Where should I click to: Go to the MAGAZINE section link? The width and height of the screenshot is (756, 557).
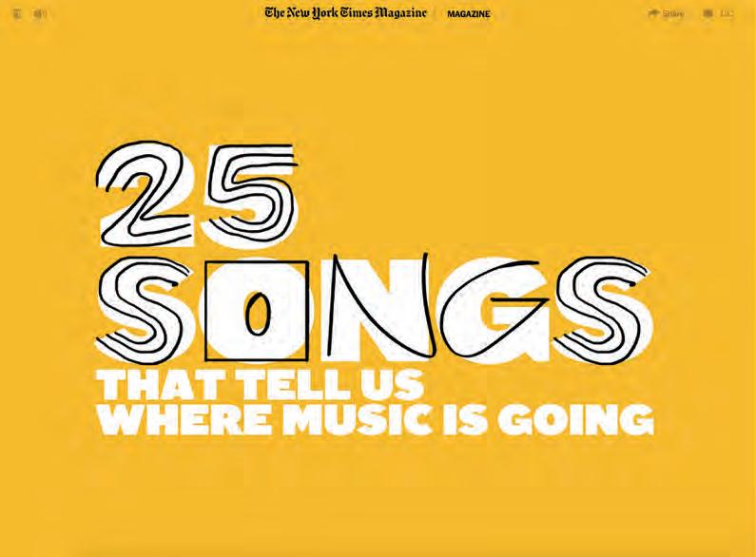pyautogui.click(x=468, y=14)
